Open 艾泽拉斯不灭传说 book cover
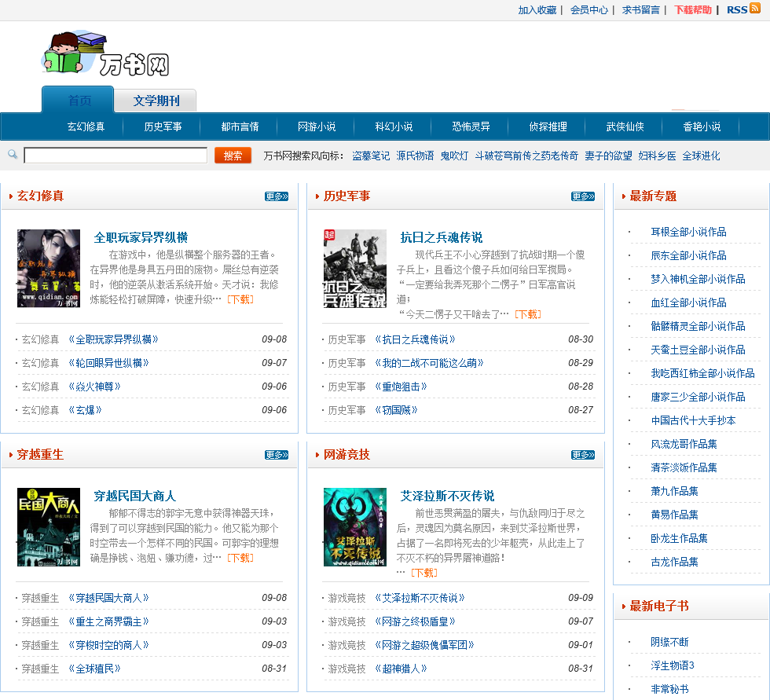 355,526
